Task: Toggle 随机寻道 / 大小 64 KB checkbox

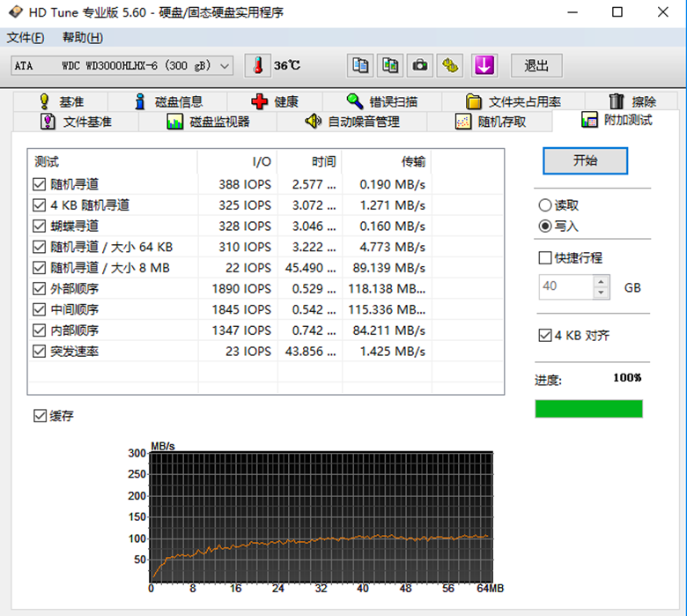Action: point(39,247)
